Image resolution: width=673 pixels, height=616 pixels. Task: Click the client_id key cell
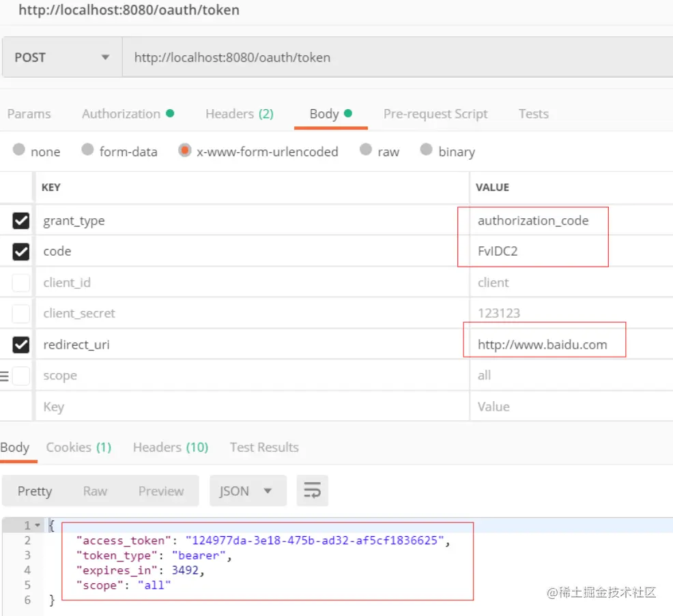253,282
